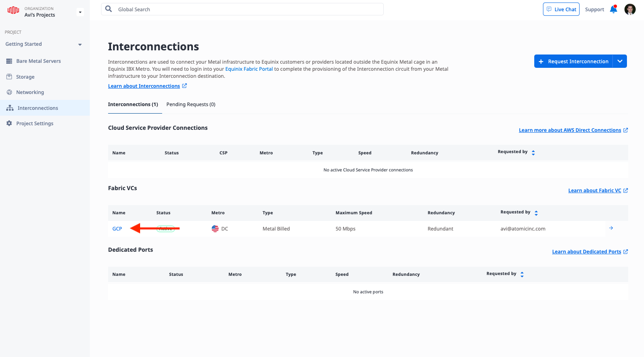Open Learn about Dedicated Ports link
644x357 pixels.
pyautogui.click(x=587, y=252)
